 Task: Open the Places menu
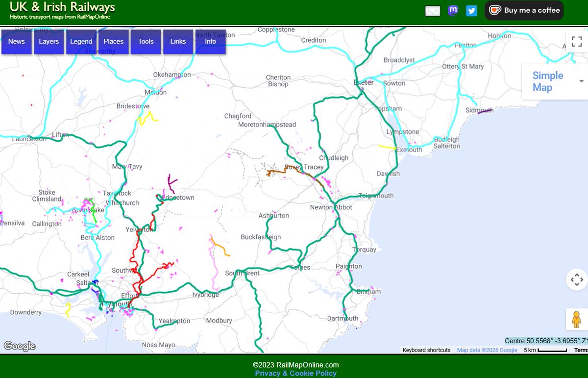113,42
